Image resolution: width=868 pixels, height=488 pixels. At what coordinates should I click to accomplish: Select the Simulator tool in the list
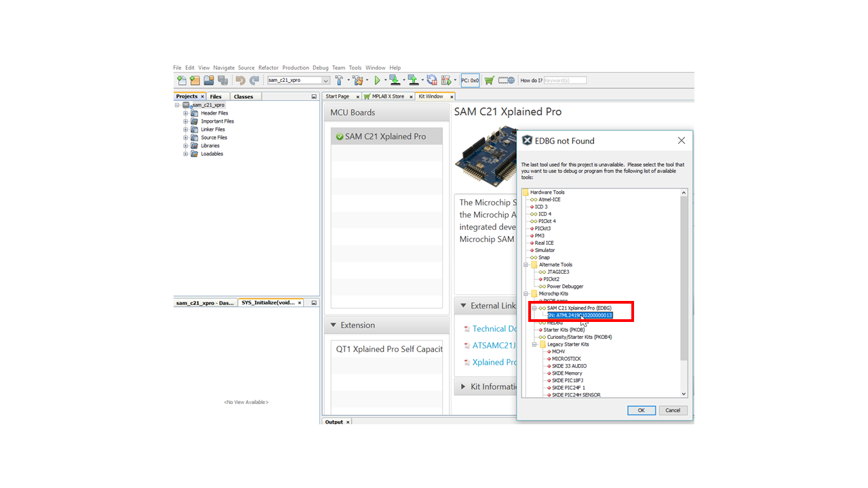545,250
